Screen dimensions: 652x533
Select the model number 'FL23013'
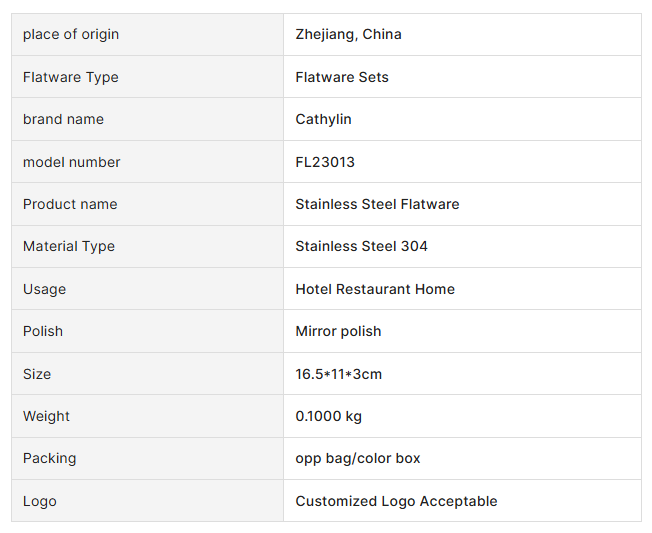point(325,162)
